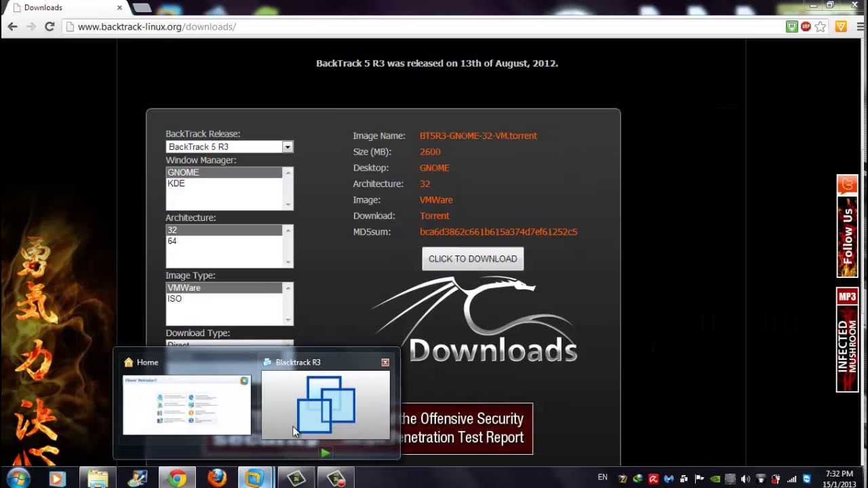Click the red antivirus tray icon
Viewport: 868px width, 488px height.
pyautogui.click(x=653, y=479)
